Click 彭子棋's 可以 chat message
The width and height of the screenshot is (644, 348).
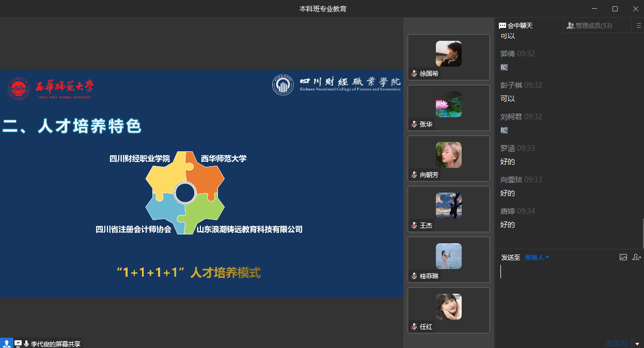(508, 99)
